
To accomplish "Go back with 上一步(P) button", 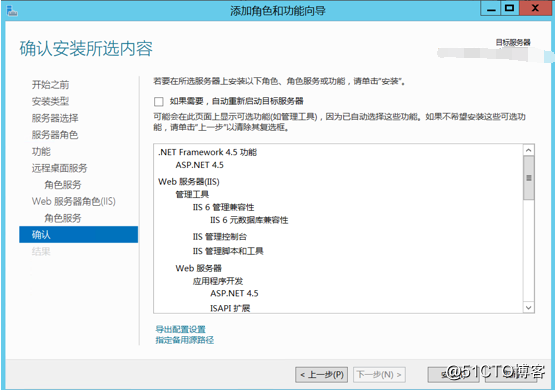I will (321, 374).
